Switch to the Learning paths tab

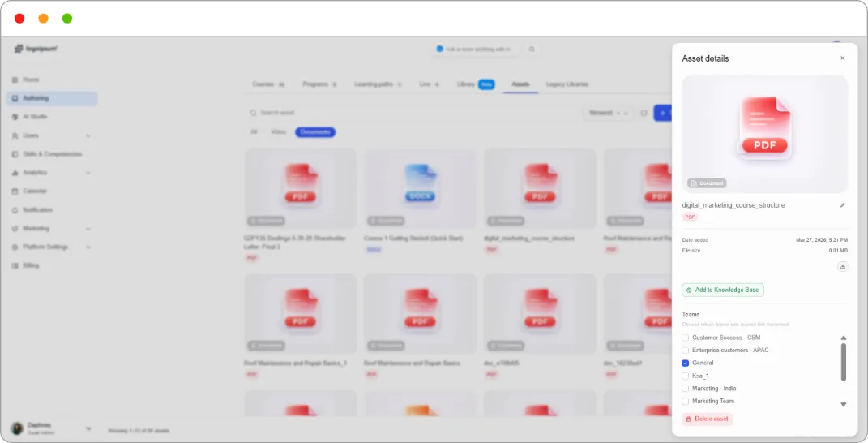point(378,84)
